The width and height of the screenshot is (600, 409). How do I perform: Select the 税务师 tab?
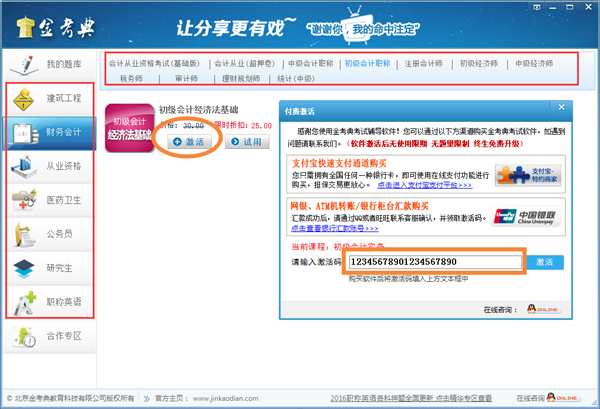tap(131, 77)
